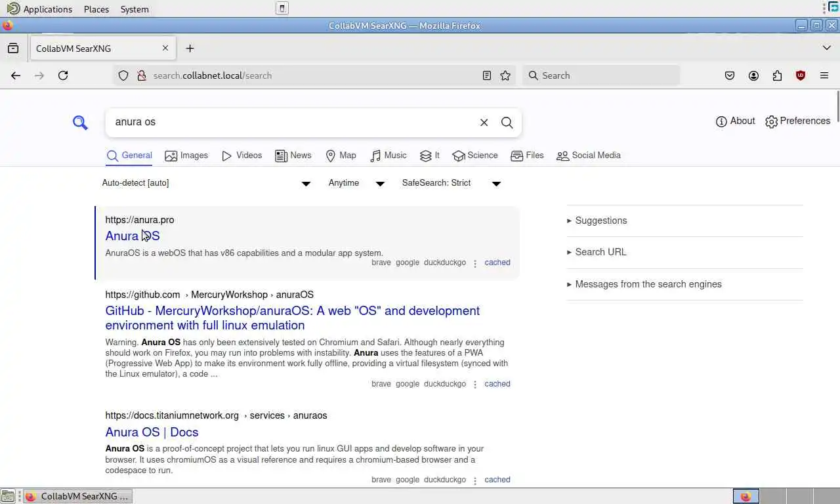Switch to the Map category

341,156
